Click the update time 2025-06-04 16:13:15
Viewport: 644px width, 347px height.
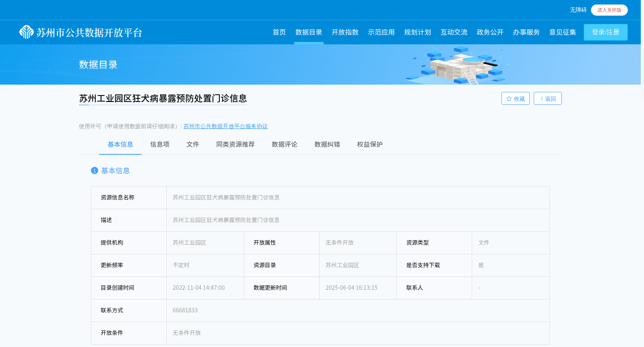(x=351, y=288)
